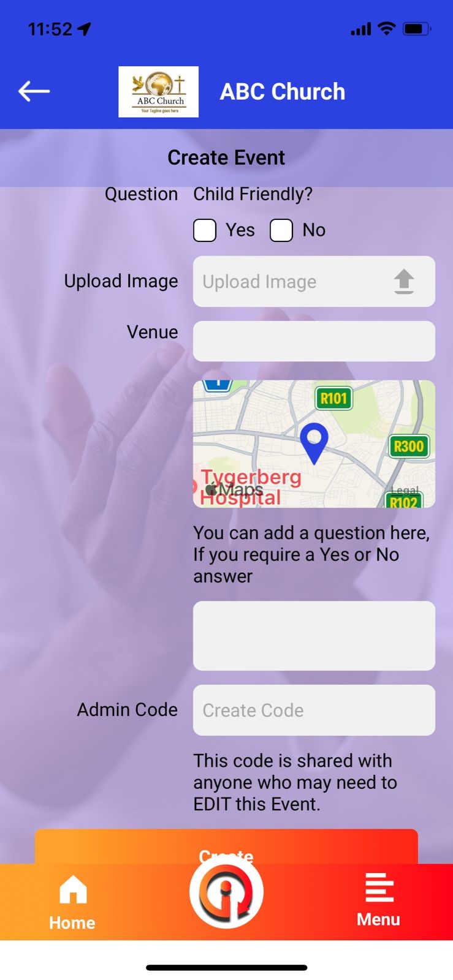453x980 pixels.
Task: Tap the central circular info logo
Action: click(226, 892)
